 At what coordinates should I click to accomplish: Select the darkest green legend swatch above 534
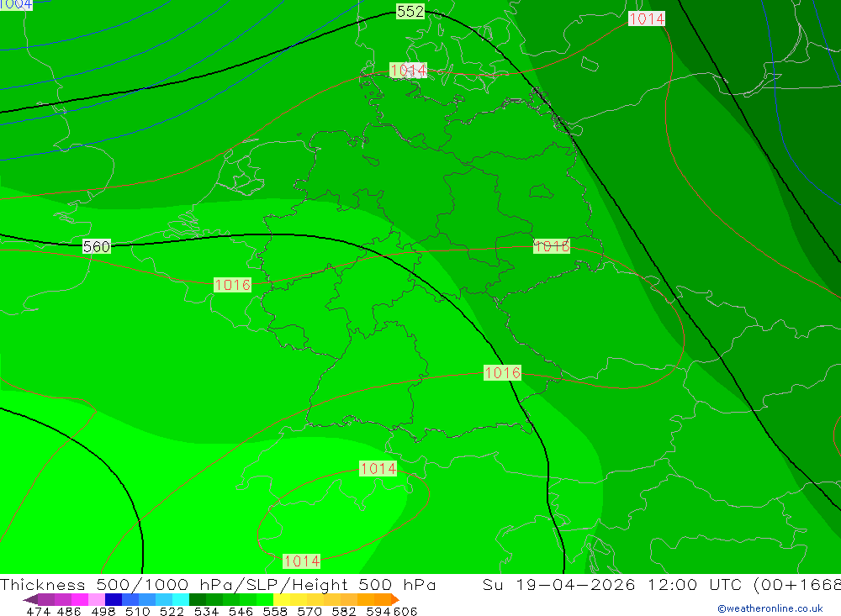[197, 599]
